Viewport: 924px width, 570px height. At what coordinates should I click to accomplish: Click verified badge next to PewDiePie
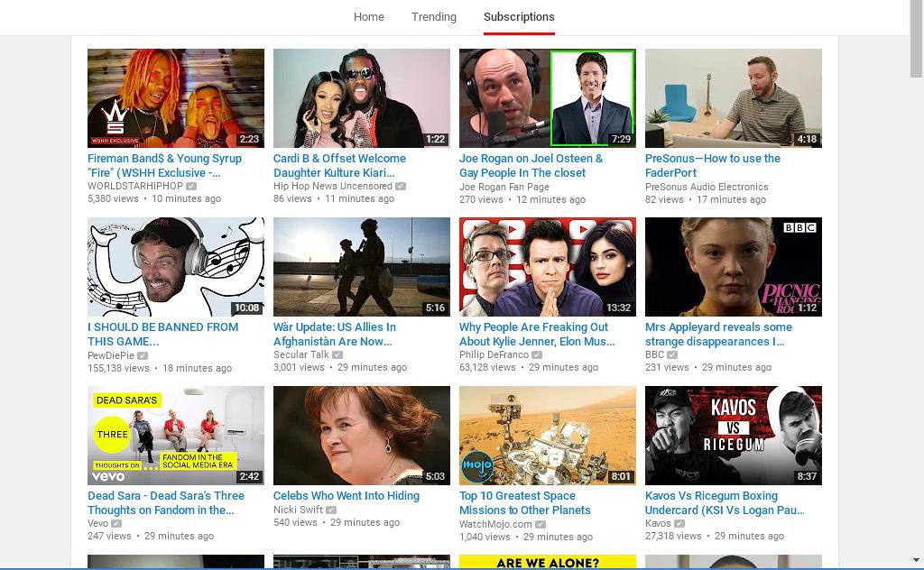click(143, 355)
